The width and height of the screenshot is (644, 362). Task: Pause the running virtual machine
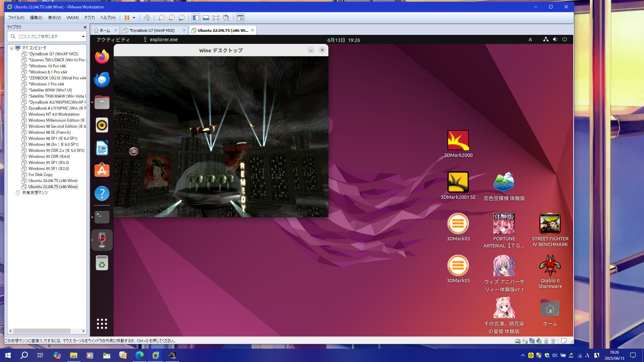127,18
